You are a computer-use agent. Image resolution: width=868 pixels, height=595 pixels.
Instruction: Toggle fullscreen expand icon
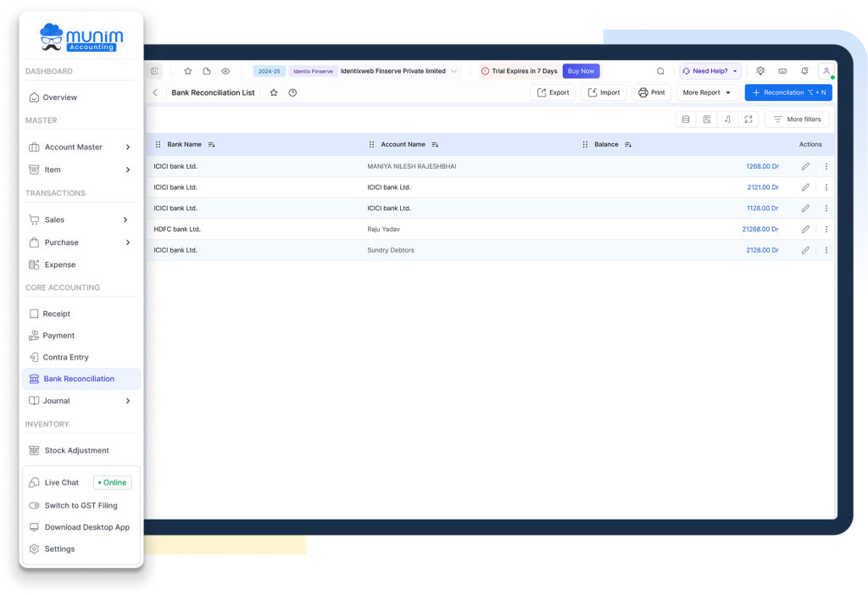[748, 119]
